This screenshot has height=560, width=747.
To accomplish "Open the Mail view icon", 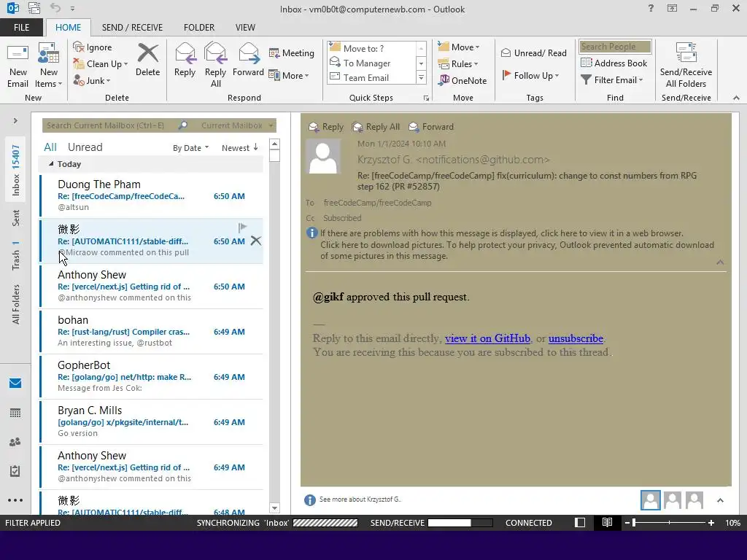I will point(15,384).
